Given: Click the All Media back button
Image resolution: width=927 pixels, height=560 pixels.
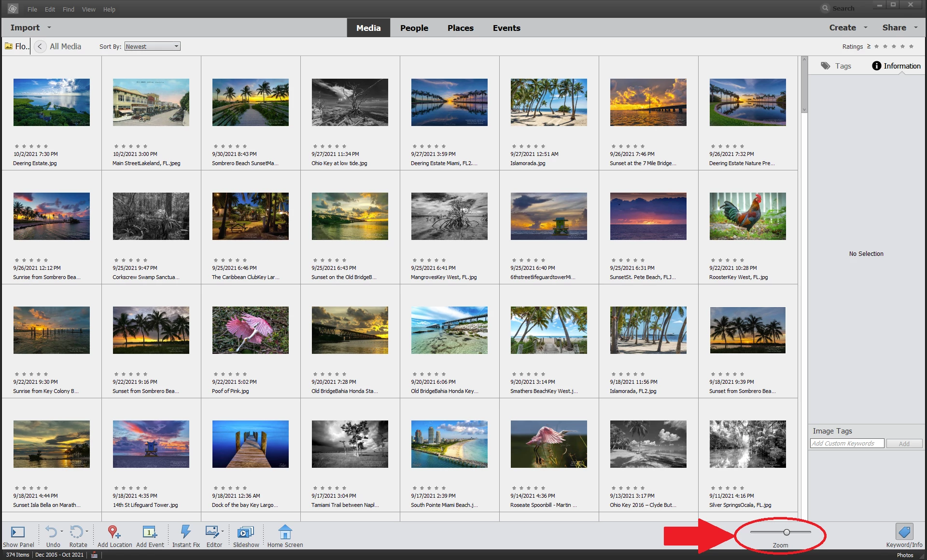Looking at the screenshot, I should (40, 46).
